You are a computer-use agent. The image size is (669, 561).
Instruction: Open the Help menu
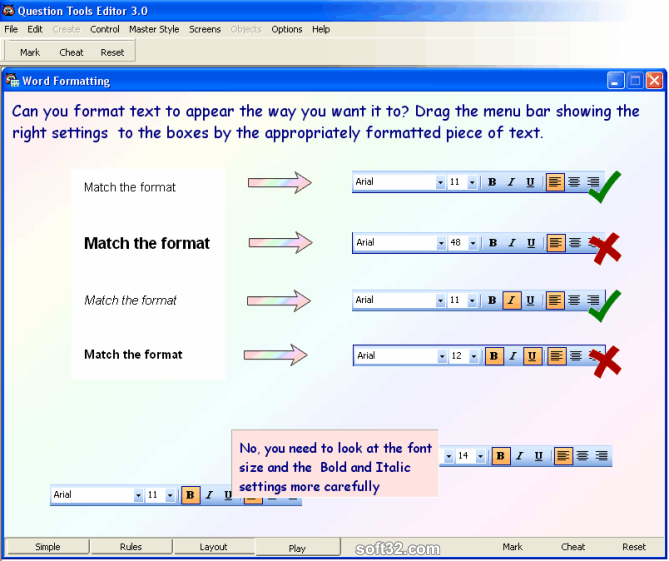[x=321, y=29]
